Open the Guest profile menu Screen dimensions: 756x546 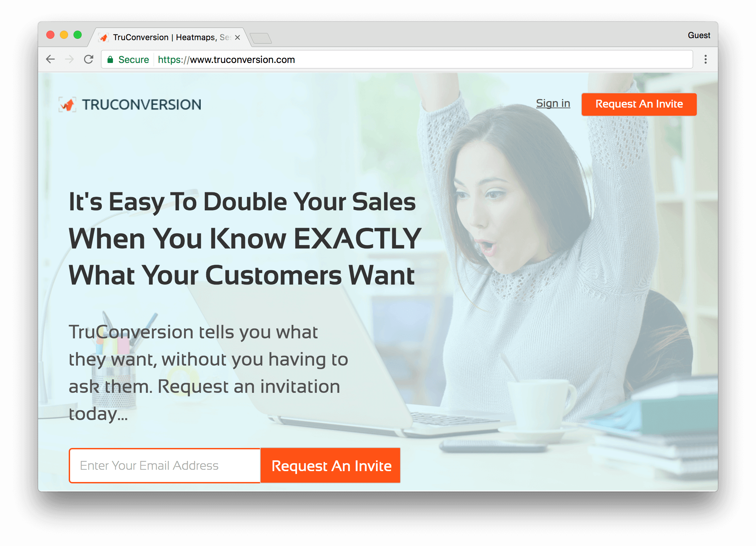pos(699,35)
